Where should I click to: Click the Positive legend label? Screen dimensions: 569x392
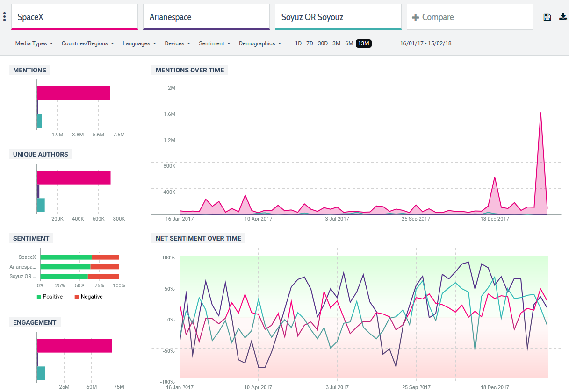click(53, 297)
